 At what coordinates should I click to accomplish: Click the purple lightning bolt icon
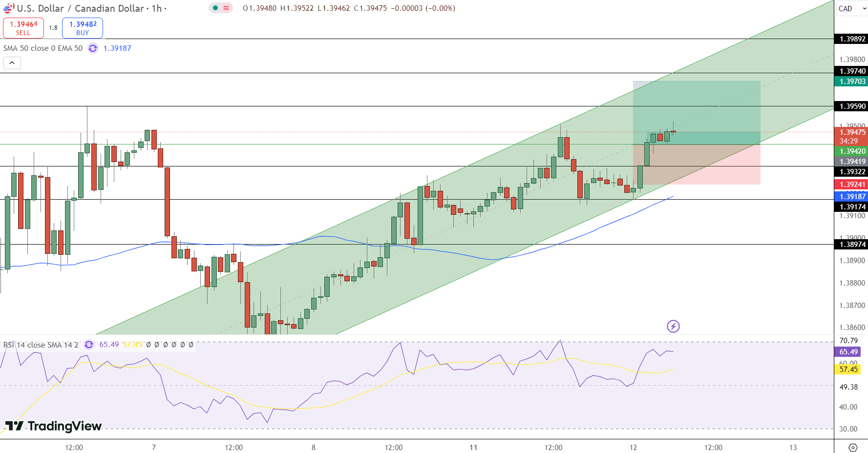click(673, 326)
